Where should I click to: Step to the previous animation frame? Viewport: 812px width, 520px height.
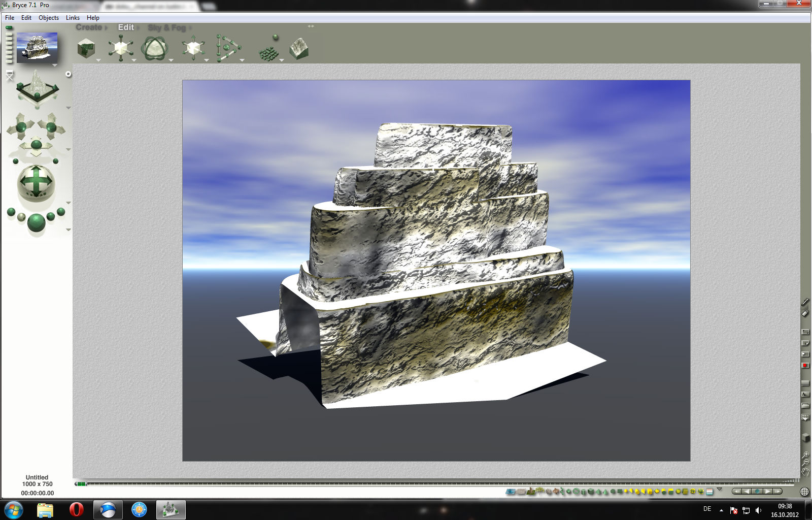747,492
